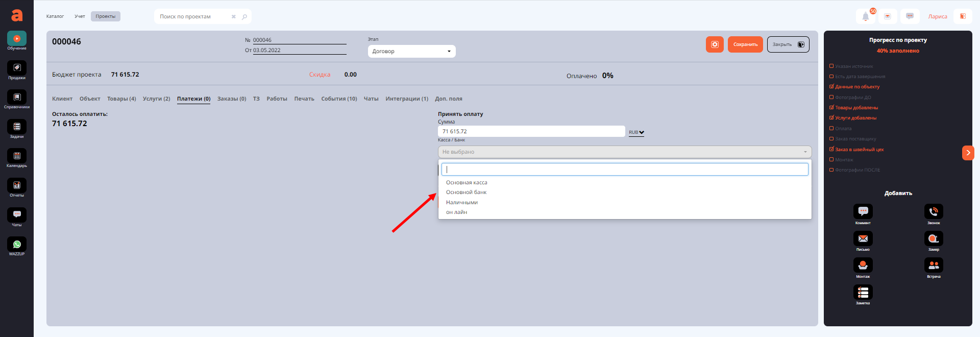The width and height of the screenshot is (980, 337).
Task: Switch to the Товары (4) tab
Action: tap(121, 99)
